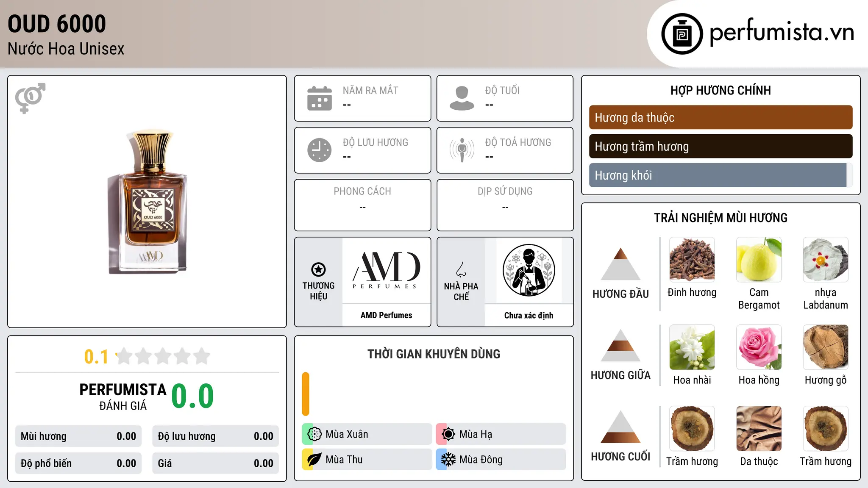Click the Phong Cách info card

pos(362,205)
